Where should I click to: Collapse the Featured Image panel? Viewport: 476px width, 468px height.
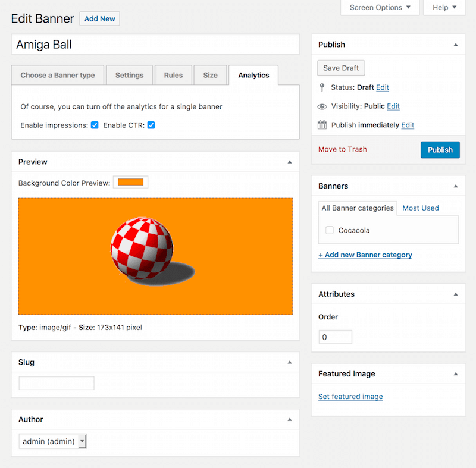(456, 374)
